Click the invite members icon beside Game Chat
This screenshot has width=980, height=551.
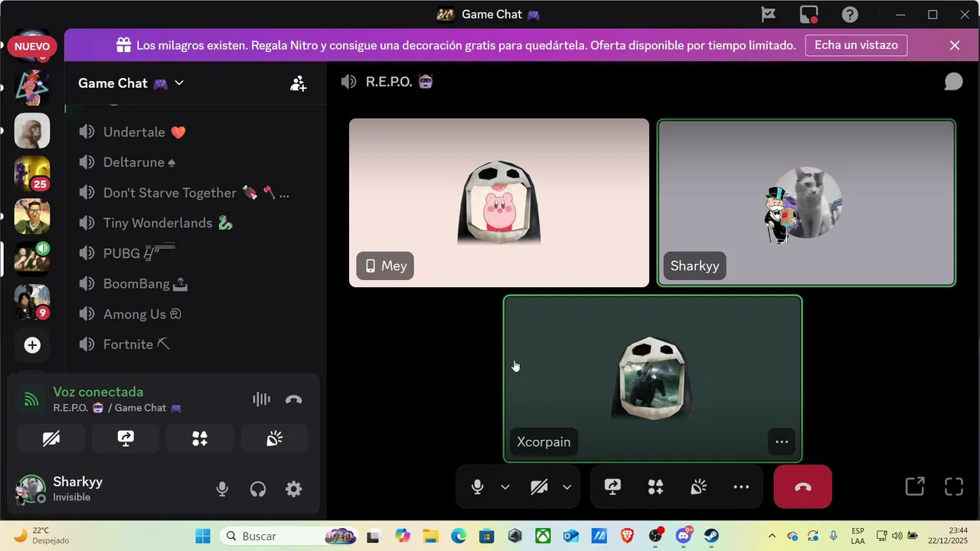(299, 83)
